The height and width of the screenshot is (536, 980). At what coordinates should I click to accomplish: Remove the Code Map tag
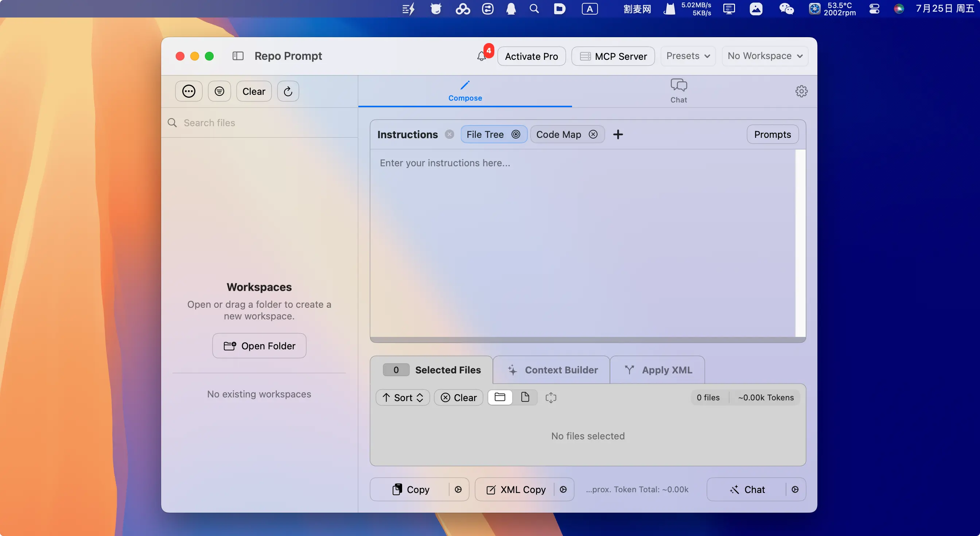(593, 134)
